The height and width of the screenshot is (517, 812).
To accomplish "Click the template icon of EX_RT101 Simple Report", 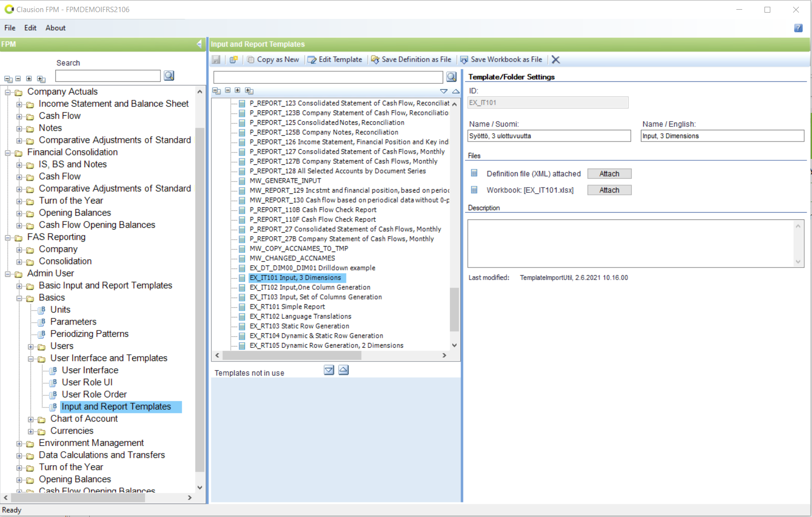I will coord(242,307).
